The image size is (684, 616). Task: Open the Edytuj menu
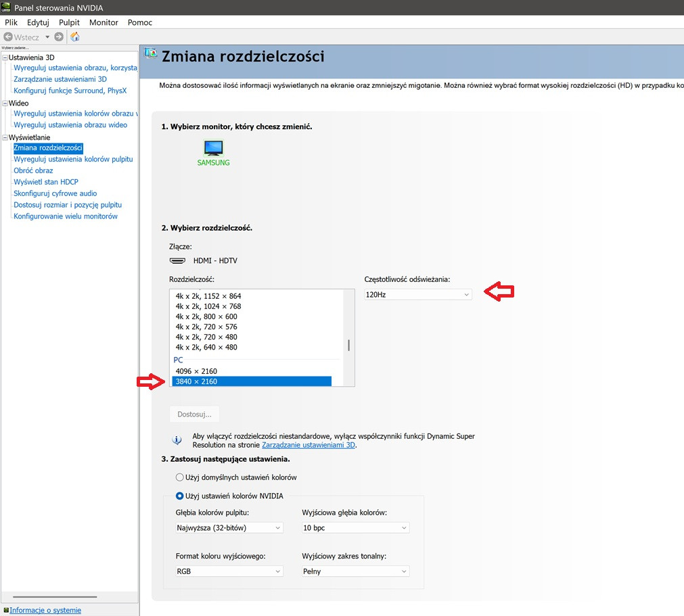(x=38, y=22)
